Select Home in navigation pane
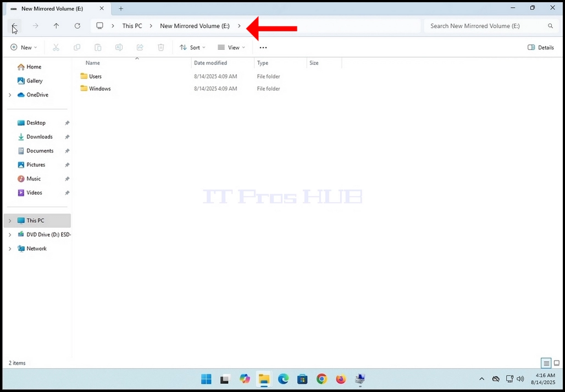 (30, 67)
